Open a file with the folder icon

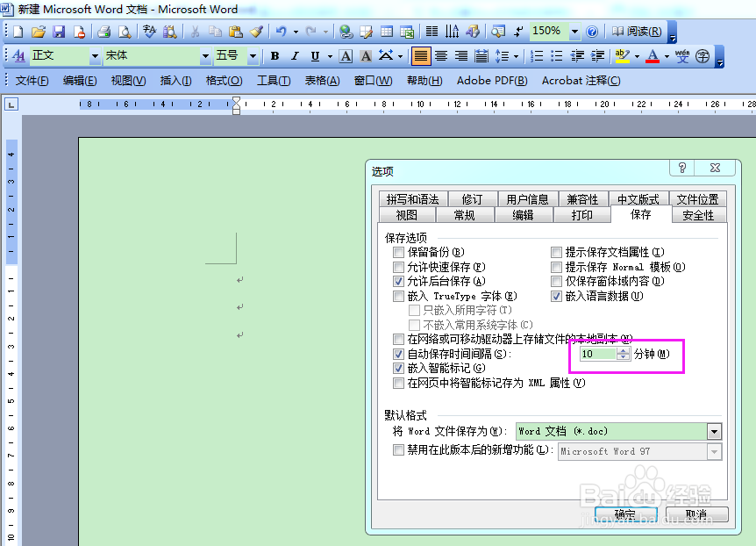click(x=38, y=32)
